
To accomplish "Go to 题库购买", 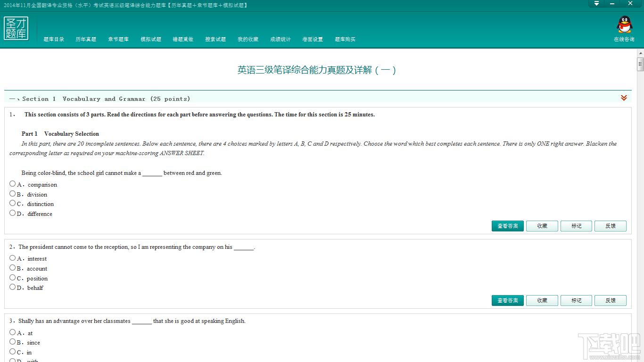I will pyautogui.click(x=345, y=39).
